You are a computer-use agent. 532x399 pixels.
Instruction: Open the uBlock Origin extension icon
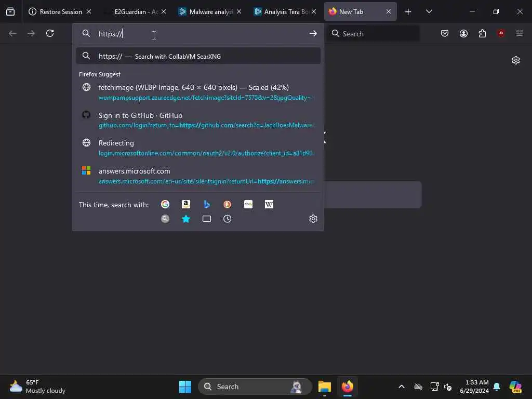pos(501,33)
